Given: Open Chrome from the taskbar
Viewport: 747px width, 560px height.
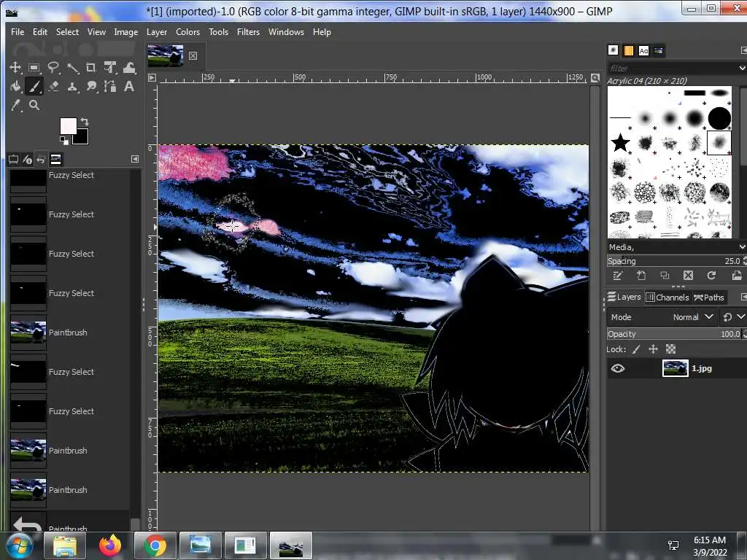Looking at the screenshot, I should pos(155,545).
